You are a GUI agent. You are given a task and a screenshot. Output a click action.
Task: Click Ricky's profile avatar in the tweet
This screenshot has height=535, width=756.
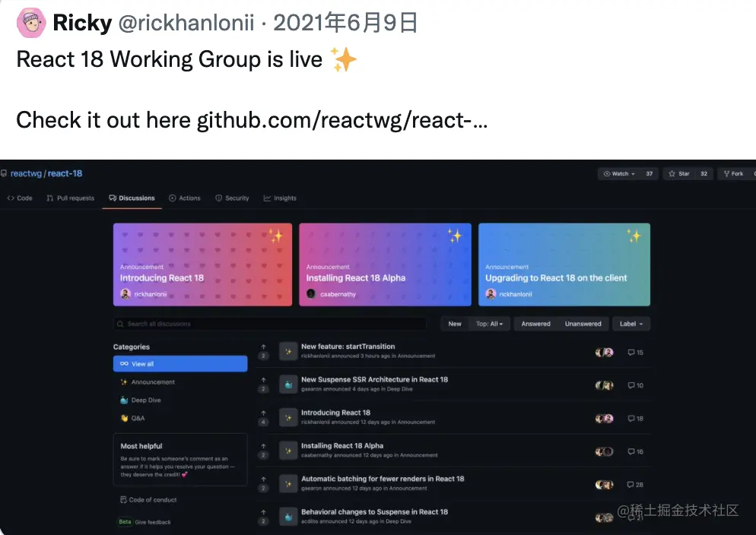tap(31, 23)
